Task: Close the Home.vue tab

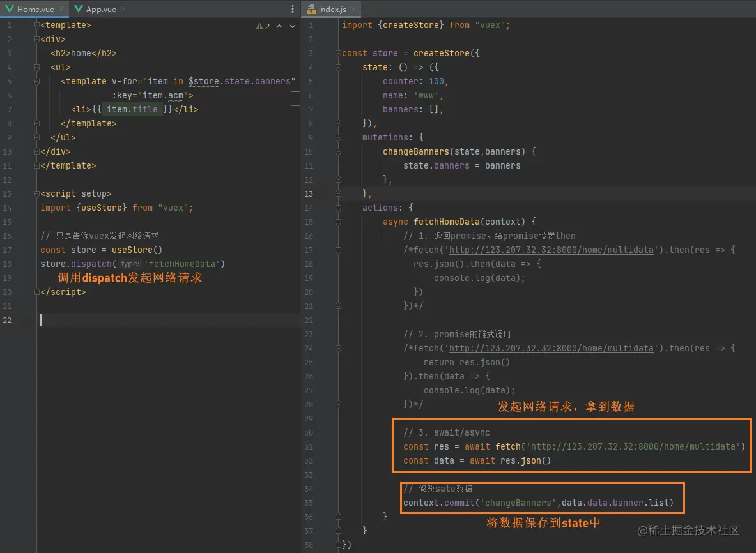Action: [62, 9]
